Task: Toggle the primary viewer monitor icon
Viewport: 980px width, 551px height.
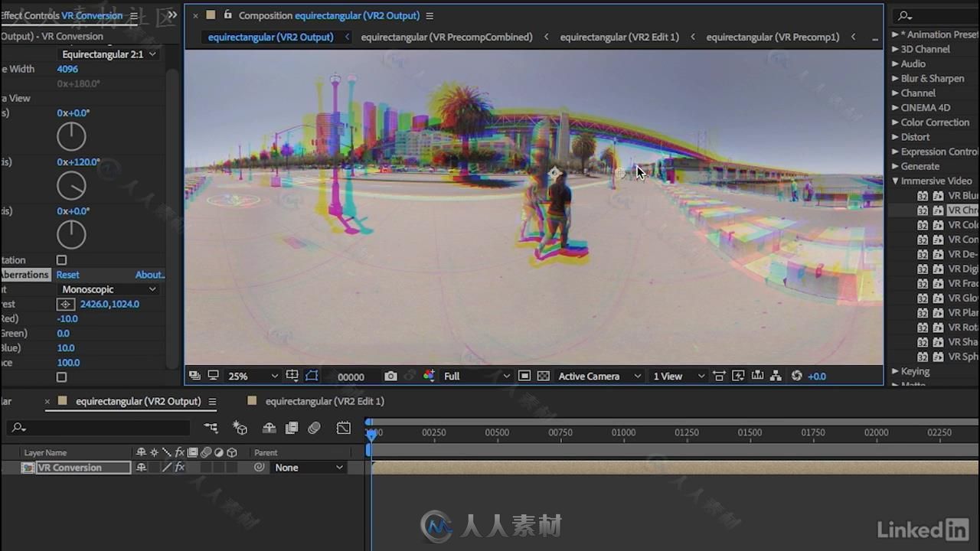Action: click(x=213, y=376)
